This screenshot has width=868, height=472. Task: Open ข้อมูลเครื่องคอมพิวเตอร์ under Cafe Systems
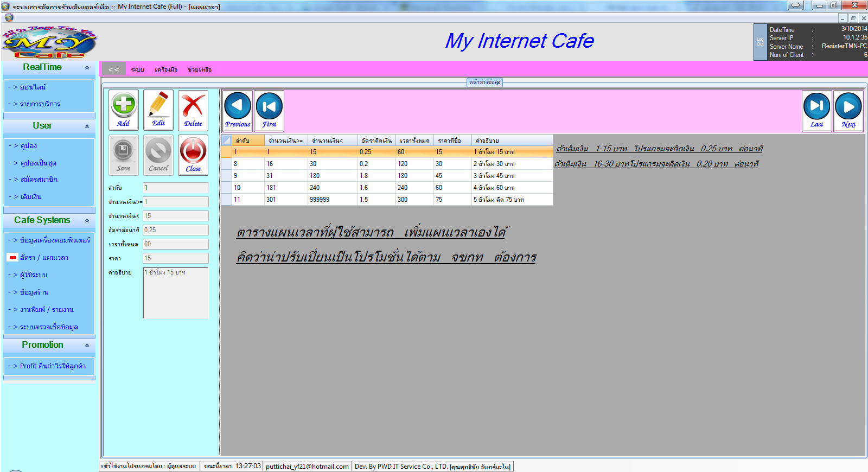point(55,240)
